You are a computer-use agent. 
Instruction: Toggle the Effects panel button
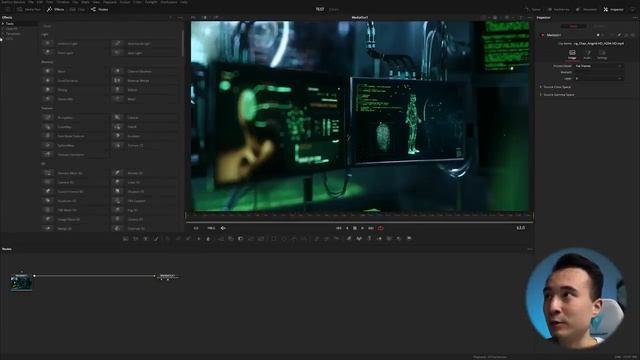(x=55, y=9)
